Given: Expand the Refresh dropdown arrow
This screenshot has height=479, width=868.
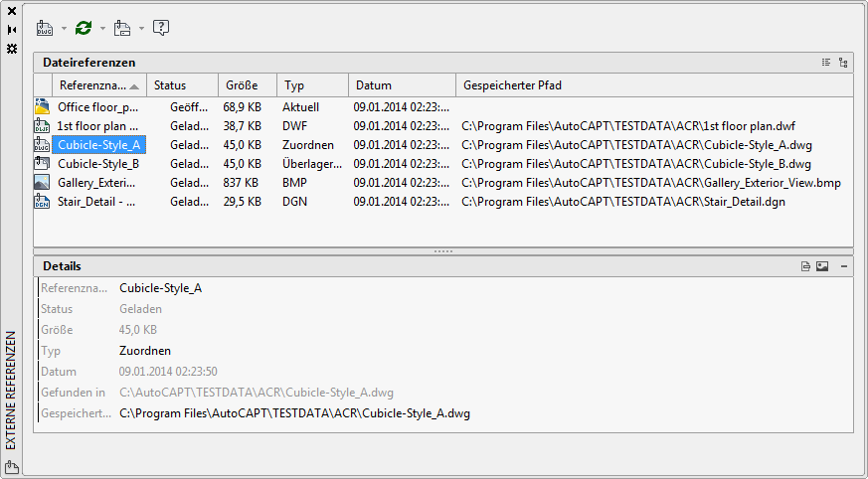Looking at the screenshot, I should pos(102,29).
